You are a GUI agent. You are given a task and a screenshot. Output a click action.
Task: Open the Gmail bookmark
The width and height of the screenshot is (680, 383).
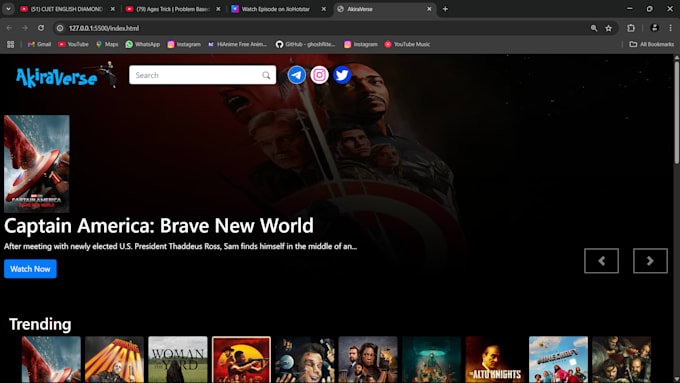point(39,44)
